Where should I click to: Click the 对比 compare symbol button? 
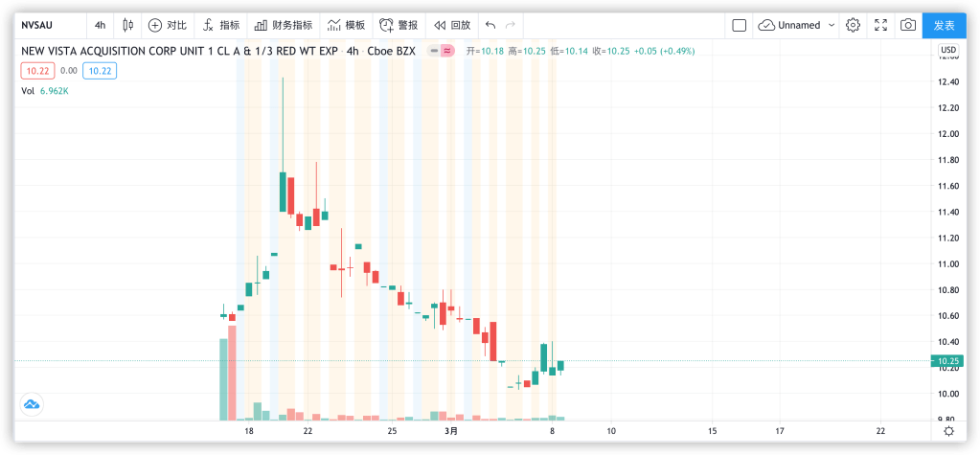click(168, 25)
